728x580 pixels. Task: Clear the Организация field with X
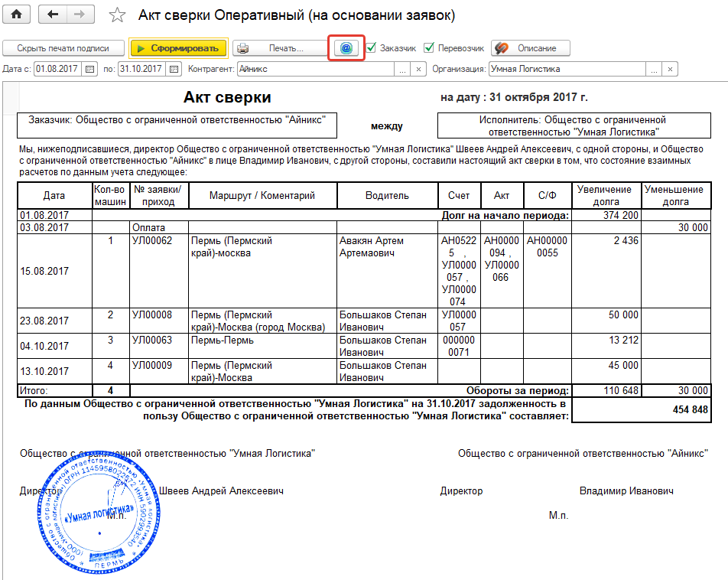click(670, 69)
